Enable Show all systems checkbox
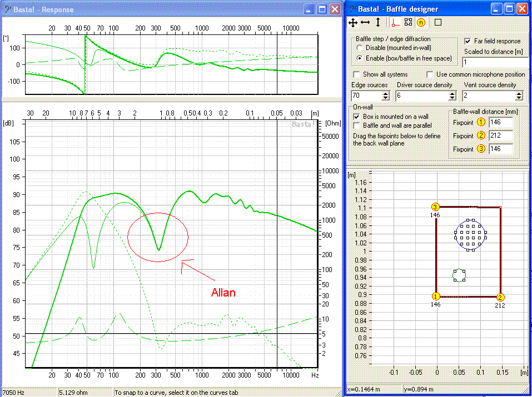Screen dimensions: 532x397 click(x=356, y=74)
